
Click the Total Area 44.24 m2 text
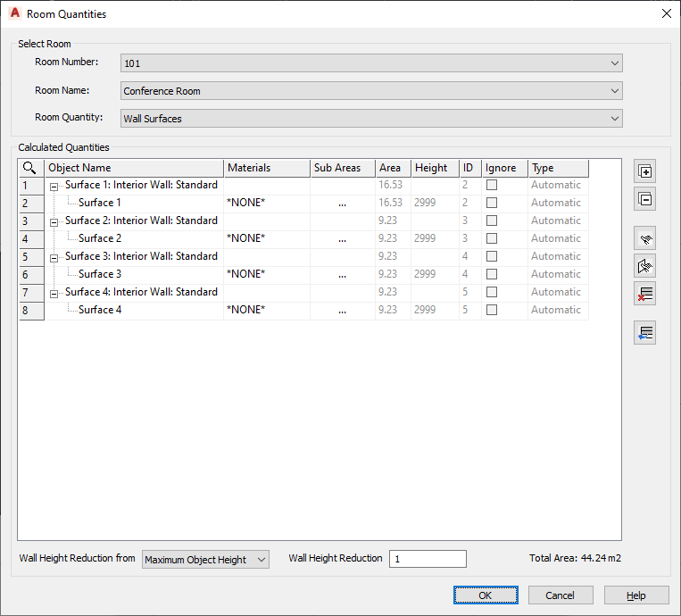click(575, 558)
